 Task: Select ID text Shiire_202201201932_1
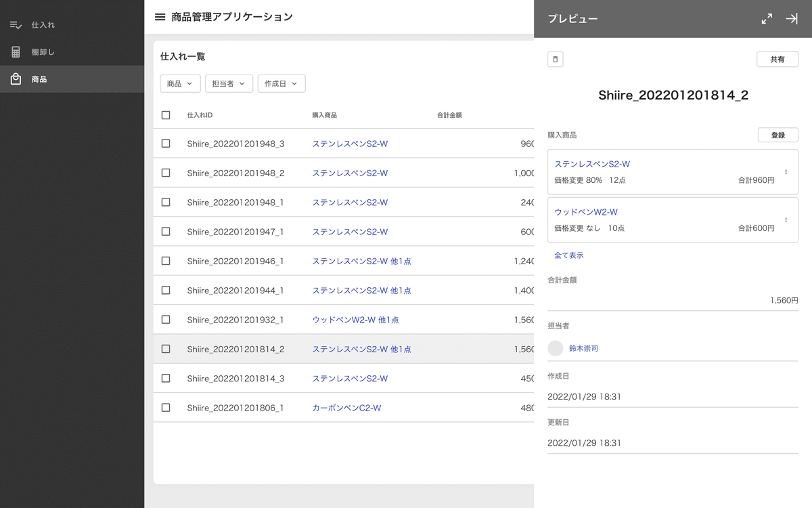[x=235, y=320]
